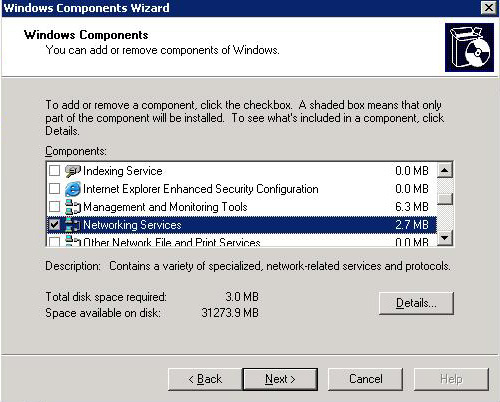Go to the Next wizard page
The height and width of the screenshot is (402, 500).
280,379
